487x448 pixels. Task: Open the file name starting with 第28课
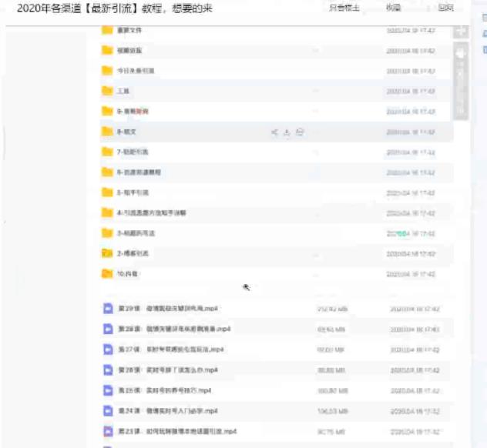click(x=174, y=329)
